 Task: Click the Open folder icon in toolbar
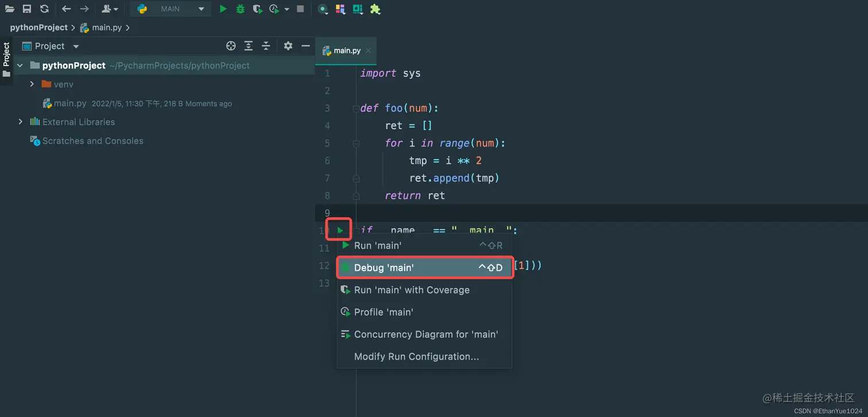(x=10, y=9)
